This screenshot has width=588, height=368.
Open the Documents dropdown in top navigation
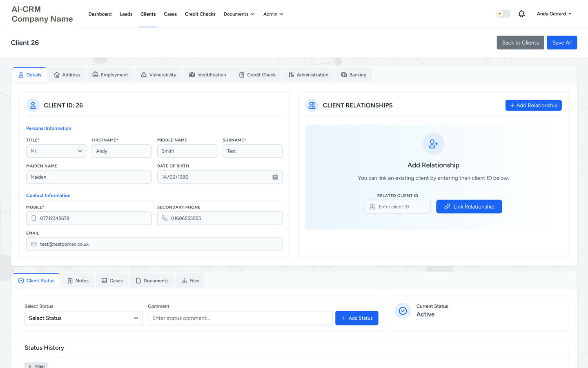pyautogui.click(x=239, y=14)
